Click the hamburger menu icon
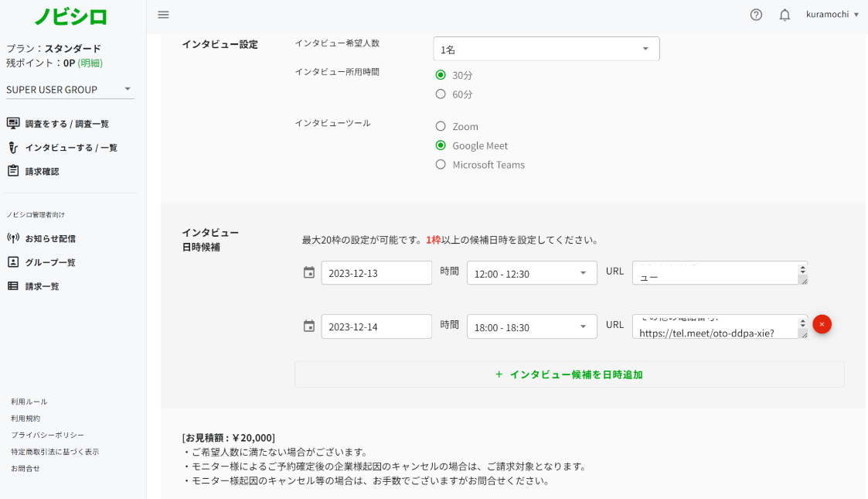Screen dimensions: 868x499 pos(163,15)
